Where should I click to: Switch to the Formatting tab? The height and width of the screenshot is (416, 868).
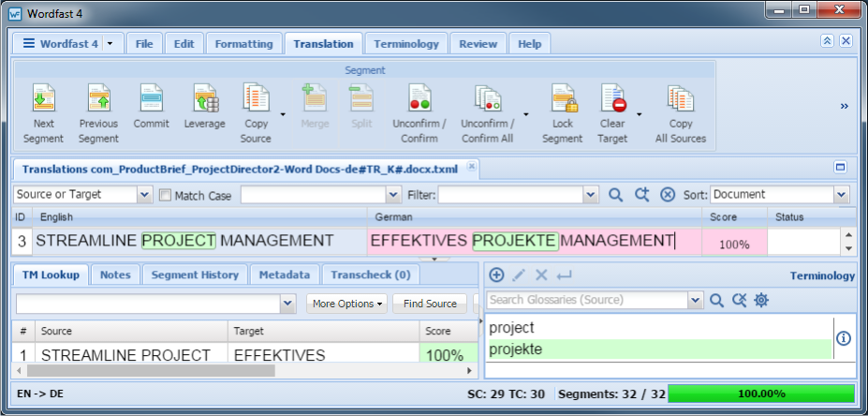tap(244, 44)
